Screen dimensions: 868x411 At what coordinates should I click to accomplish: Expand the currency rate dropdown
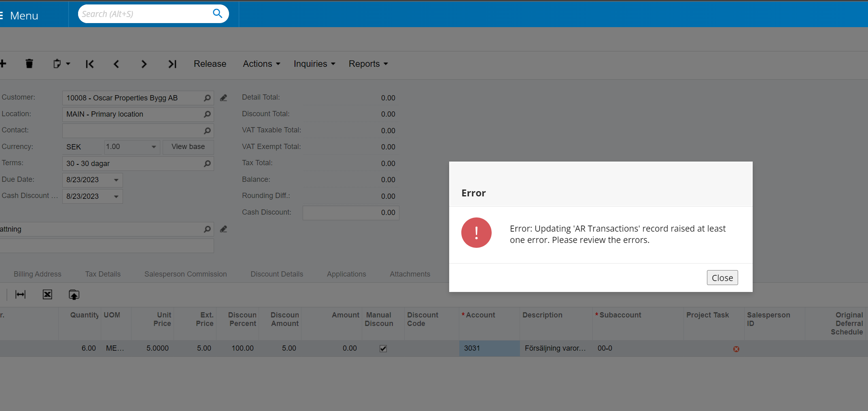153,147
